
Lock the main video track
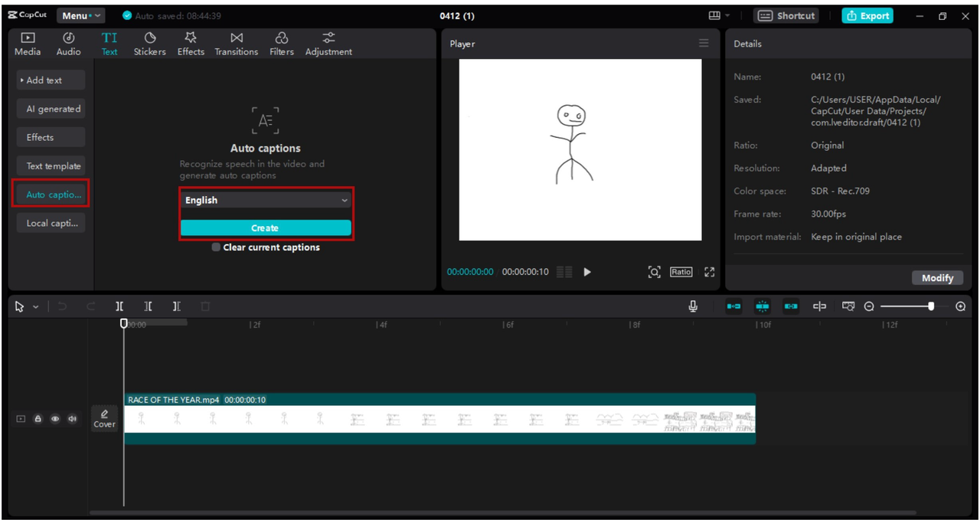pyautogui.click(x=38, y=419)
